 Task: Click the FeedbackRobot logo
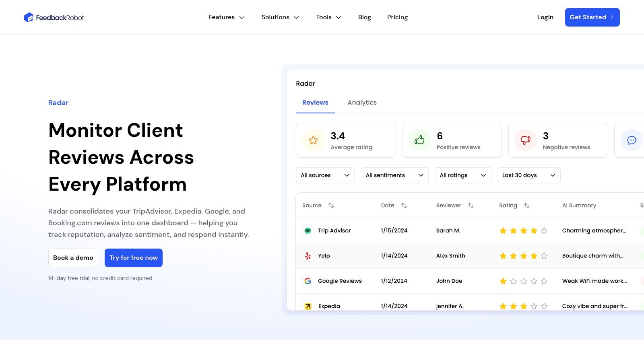[54, 17]
